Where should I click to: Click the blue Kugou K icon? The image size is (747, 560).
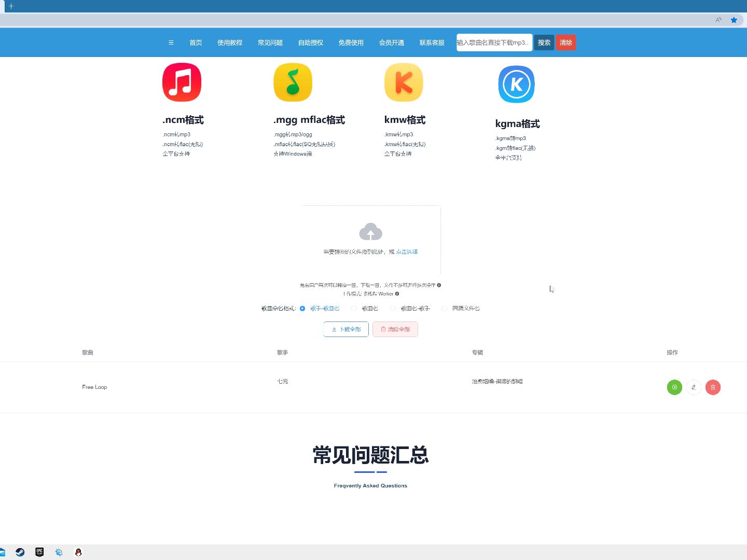pyautogui.click(x=516, y=84)
